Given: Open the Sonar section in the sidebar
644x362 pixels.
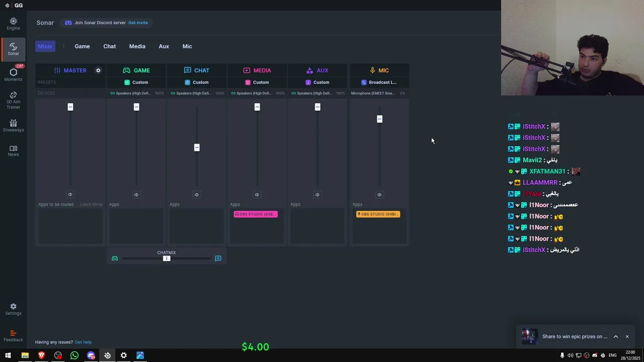Looking at the screenshot, I should (x=13, y=49).
